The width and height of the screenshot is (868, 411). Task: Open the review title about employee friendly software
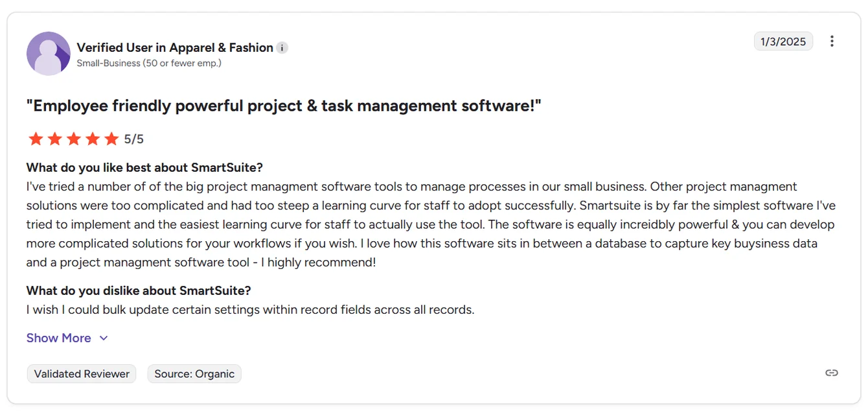coord(284,106)
